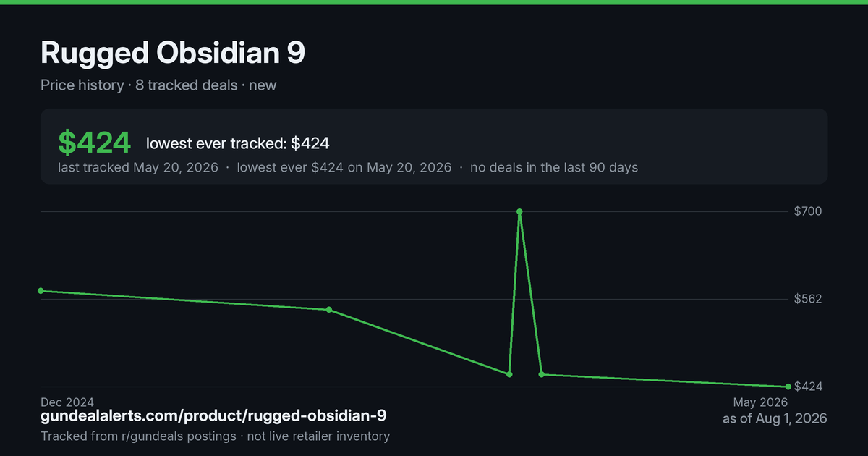Click the 'lowest ever tracked: $424' text
Viewport: 868px width, 456px height.
pyautogui.click(x=237, y=143)
